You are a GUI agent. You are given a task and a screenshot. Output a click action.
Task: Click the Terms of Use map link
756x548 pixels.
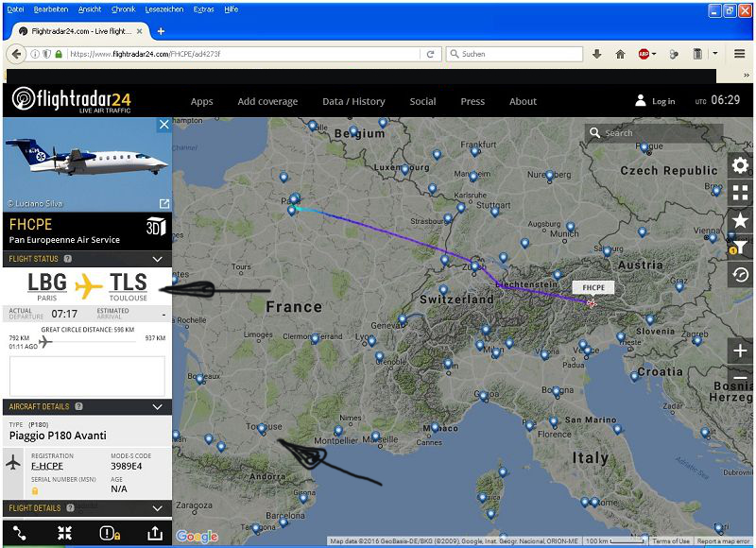[x=671, y=540]
